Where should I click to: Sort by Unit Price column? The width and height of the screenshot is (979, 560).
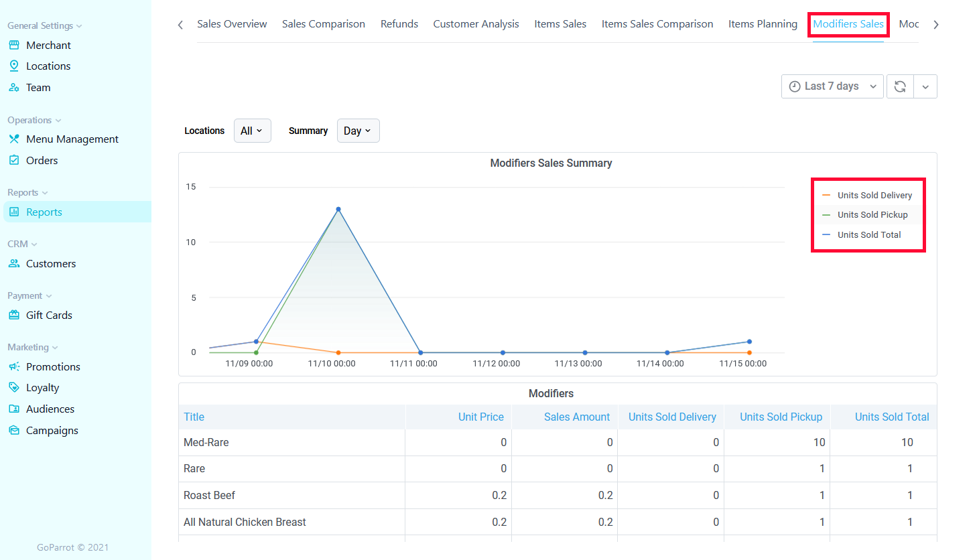[481, 417]
